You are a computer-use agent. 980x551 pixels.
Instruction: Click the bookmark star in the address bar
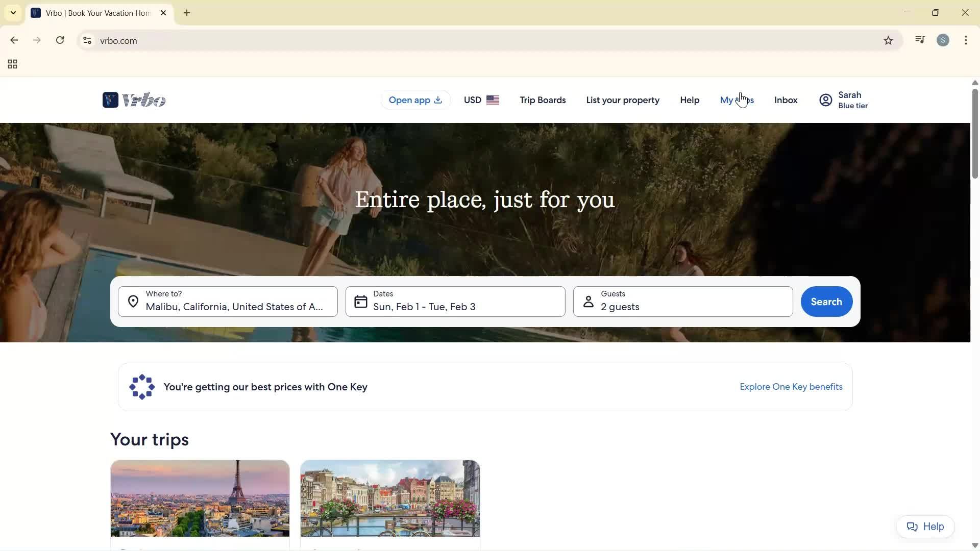(888, 40)
